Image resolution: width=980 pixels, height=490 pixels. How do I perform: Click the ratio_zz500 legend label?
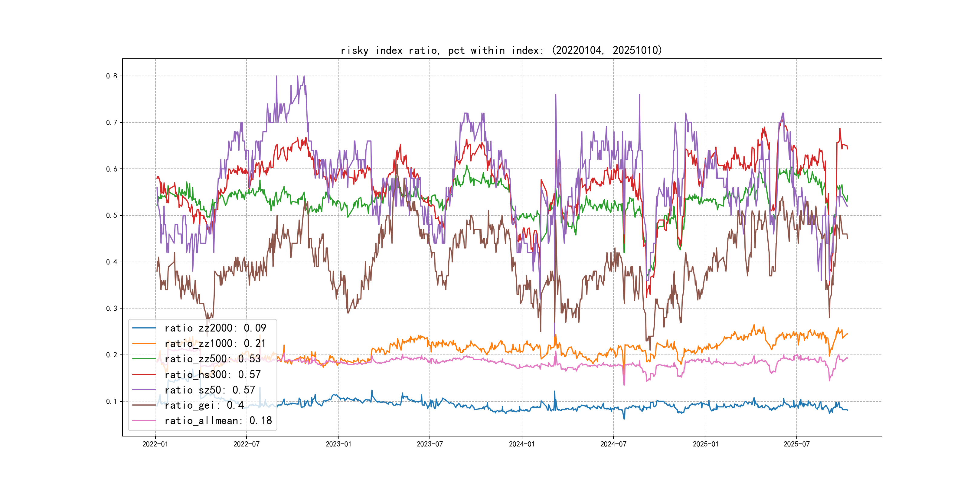tap(212, 359)
